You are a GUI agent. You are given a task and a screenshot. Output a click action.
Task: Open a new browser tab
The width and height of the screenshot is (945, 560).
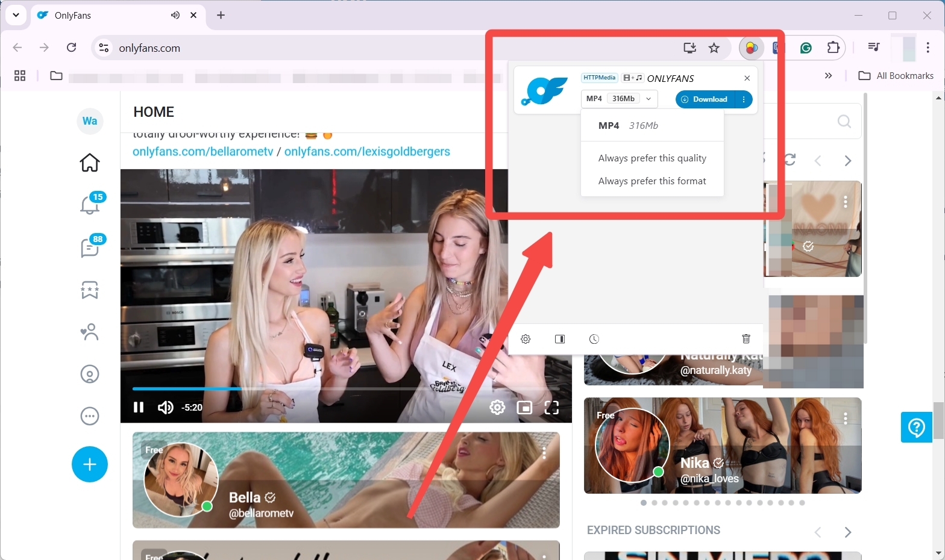221,15
